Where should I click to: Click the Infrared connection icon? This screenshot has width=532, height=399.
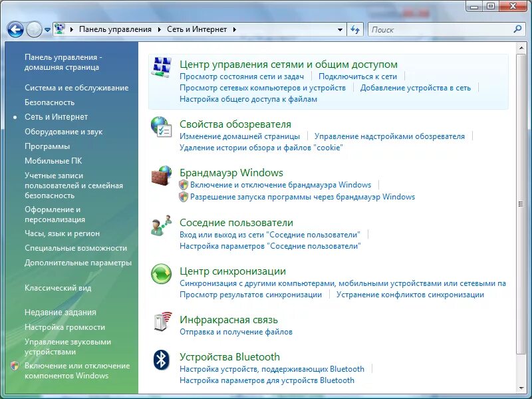pos(162,322)
